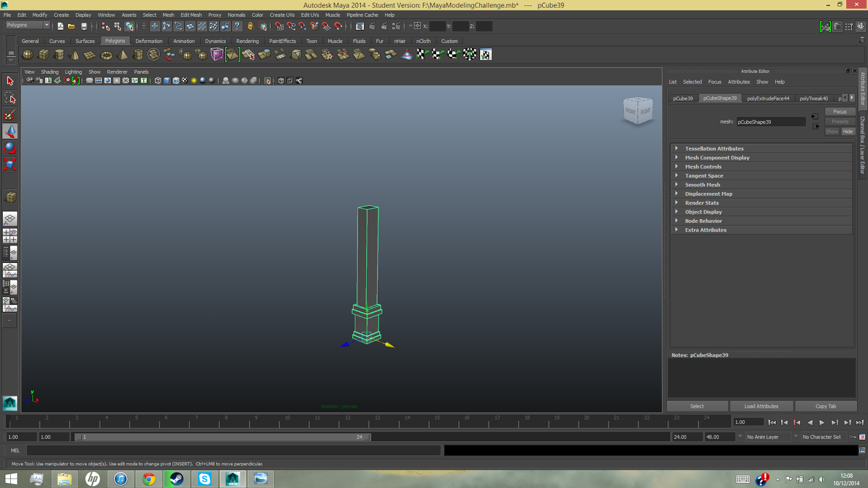Activate the Move tool in the toolbox
The height and width of the screenshot is (488, 868).
[x=9, y=131]
